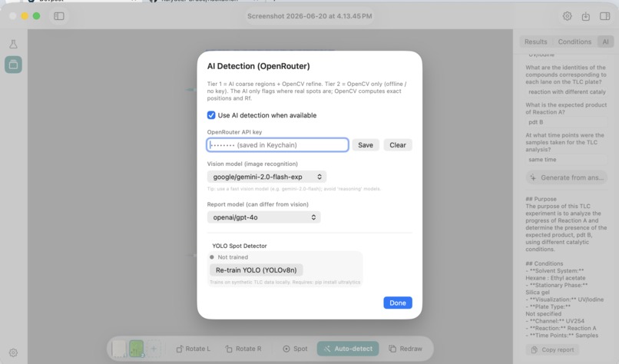619x364 pixels.
Task: Run Auto-detect in the bottom toolbar
Action: click(x=348, y=349)
